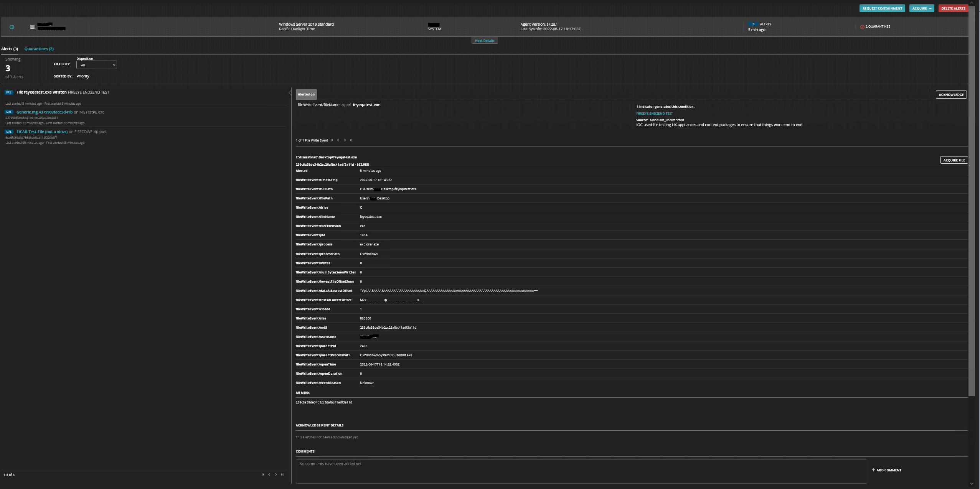Click MAL badge on Generic.mg alert
Viewport: 980px width, 489px height.
pyautogui.click(x=9, y=112)
